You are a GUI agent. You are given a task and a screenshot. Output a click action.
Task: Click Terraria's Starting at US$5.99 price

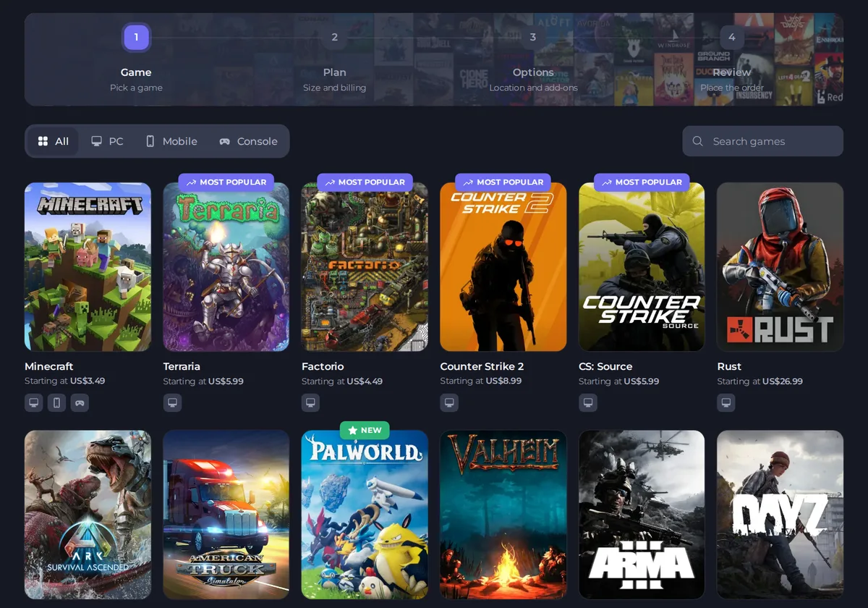pyautogui.click(x=203, y=381)
